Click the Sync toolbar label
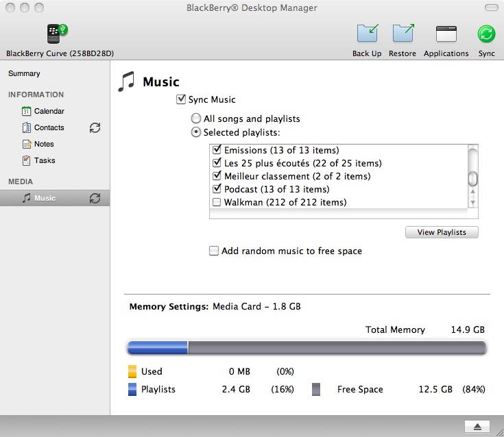Image resolution: width=504 pixels, height=437 pixels. 486,53
